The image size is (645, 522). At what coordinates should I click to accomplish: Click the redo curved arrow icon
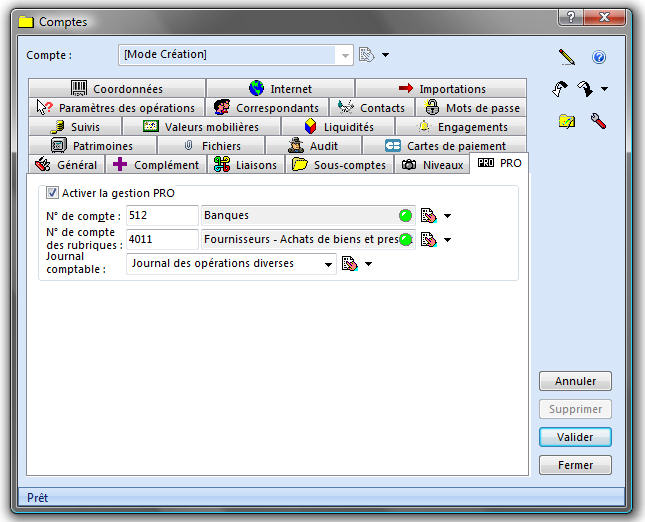(x=585, y=89)
